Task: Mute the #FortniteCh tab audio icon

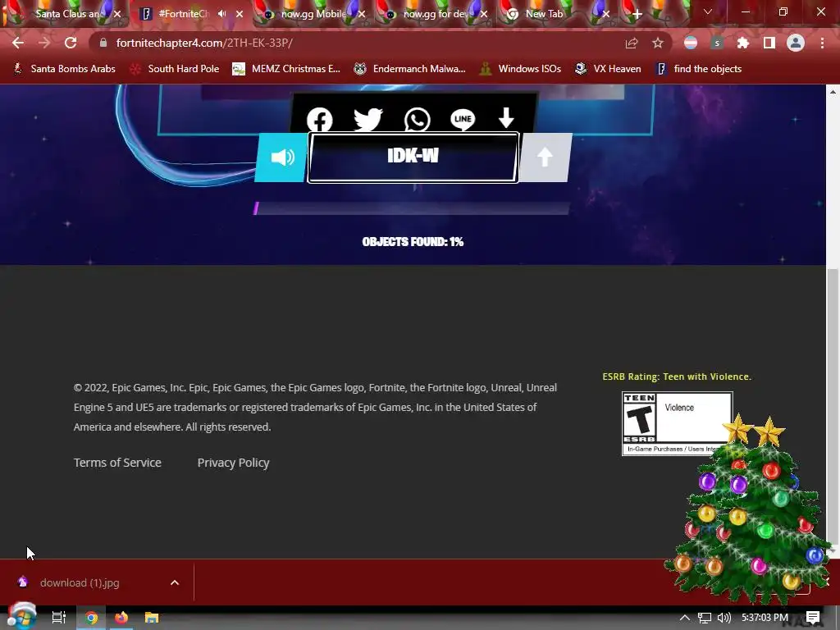Action: (221, 14)
